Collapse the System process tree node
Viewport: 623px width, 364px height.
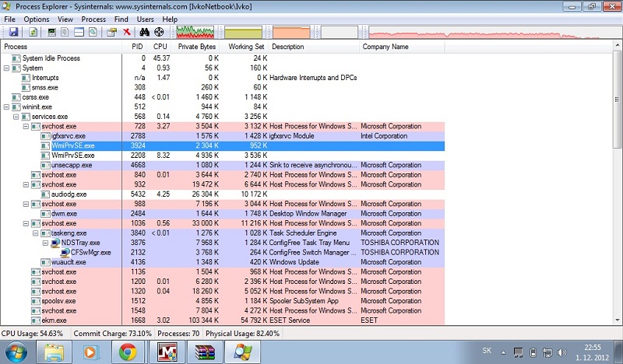pos(7,68)
